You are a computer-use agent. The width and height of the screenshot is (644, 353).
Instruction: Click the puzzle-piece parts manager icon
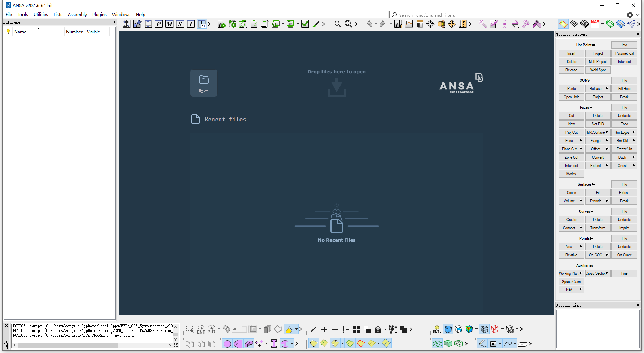137,24
